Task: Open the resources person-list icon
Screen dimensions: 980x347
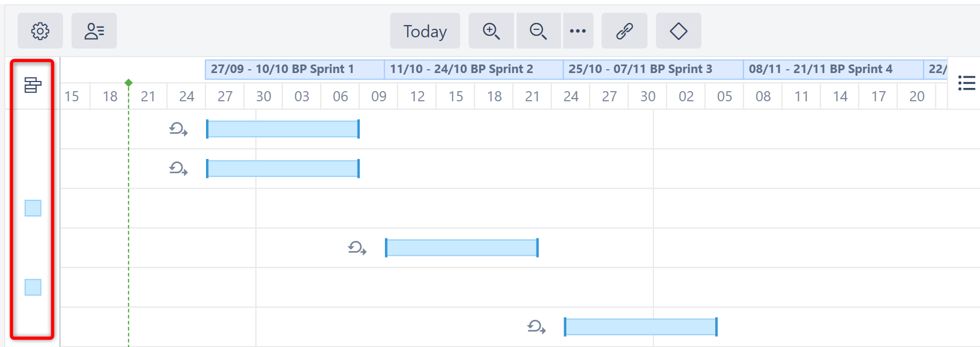Action: [x=94, y=31]
